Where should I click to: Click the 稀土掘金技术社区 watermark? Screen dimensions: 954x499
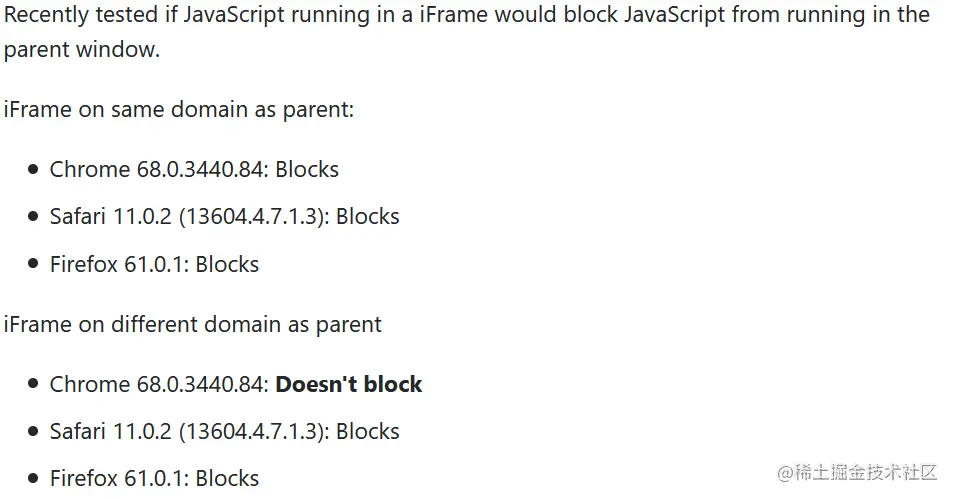point(857,472)
